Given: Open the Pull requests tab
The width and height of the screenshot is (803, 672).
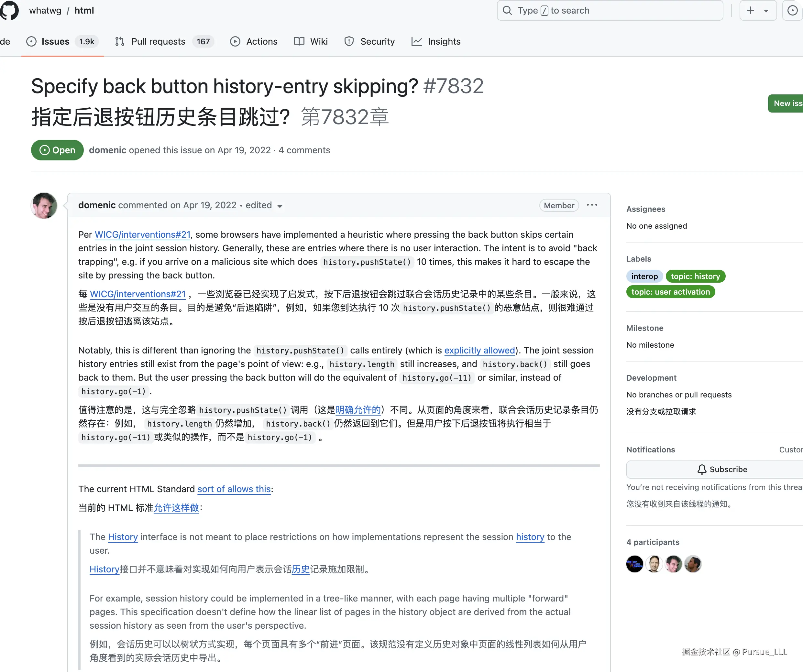Looking at the screenshot, I should pyautogui.click(x=158, y=41).
